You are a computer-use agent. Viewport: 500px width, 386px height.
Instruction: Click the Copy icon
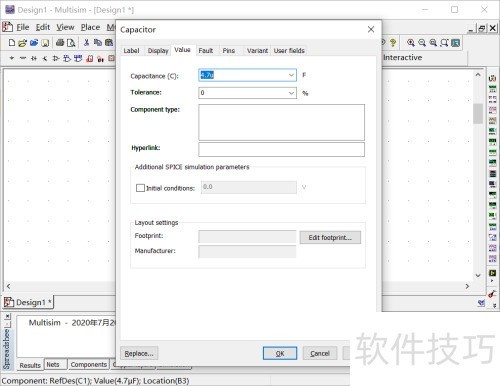coord(98,42)
